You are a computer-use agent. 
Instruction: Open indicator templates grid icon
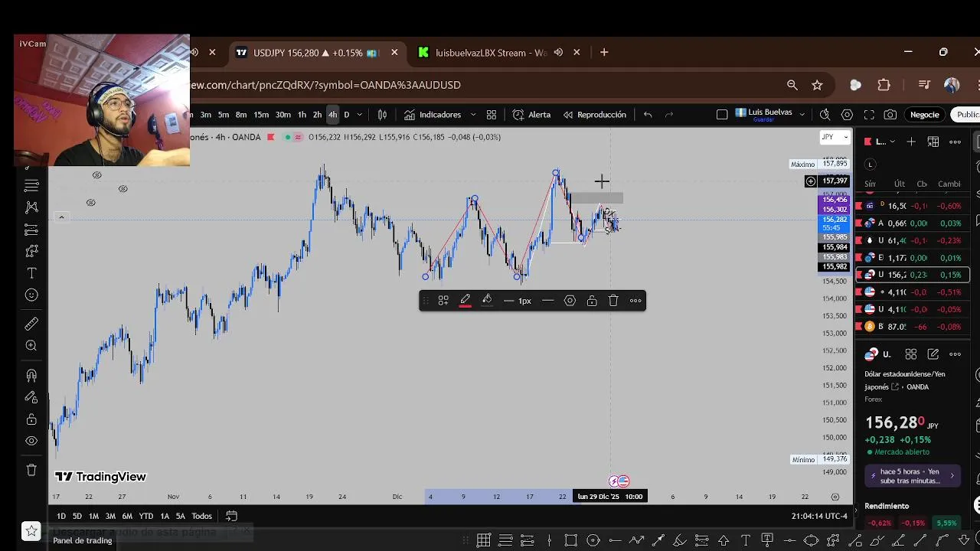pyautogui.click(x=492, y=115)
